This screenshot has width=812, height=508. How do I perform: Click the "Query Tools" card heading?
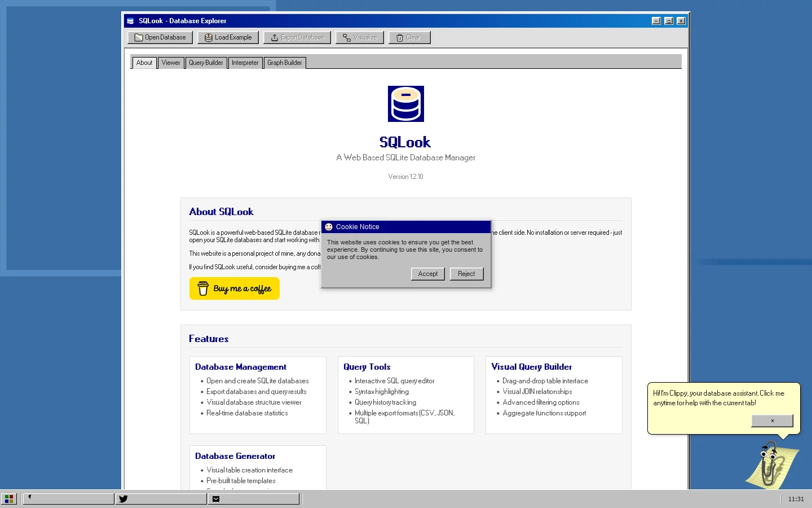[x=367, y=367]
